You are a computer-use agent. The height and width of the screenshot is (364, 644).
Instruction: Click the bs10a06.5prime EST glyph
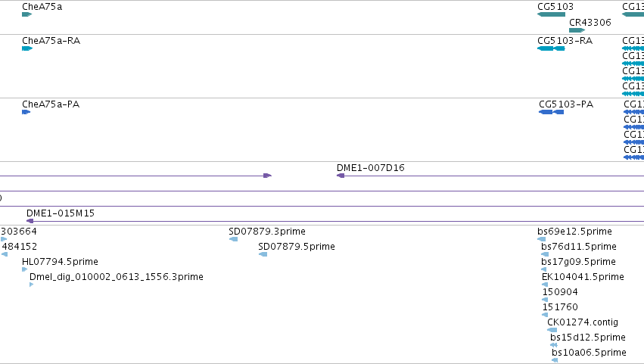pyautogui.click(x=555, y=360)
